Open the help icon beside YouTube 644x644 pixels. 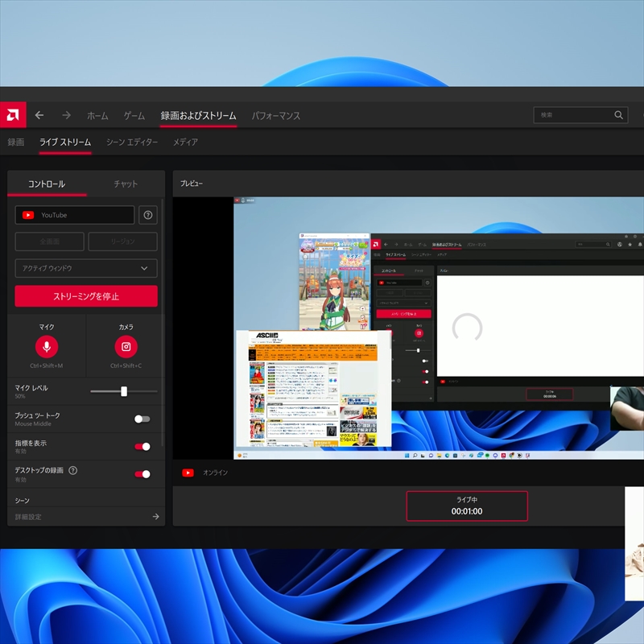148,215
